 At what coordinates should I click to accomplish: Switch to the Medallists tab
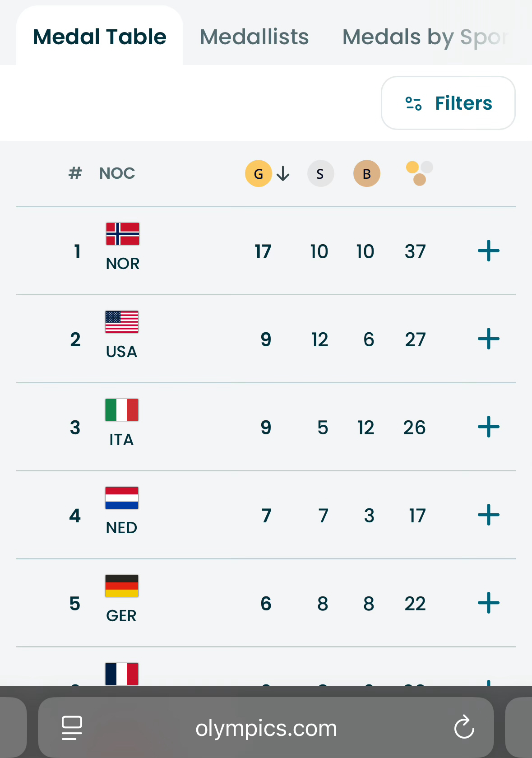[x=254, y=37]
